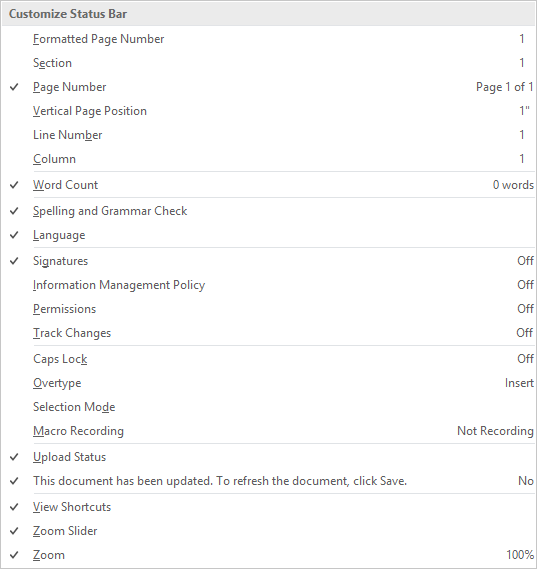Show the Section indicator
537x569 pixels.
tap(268, 63)
